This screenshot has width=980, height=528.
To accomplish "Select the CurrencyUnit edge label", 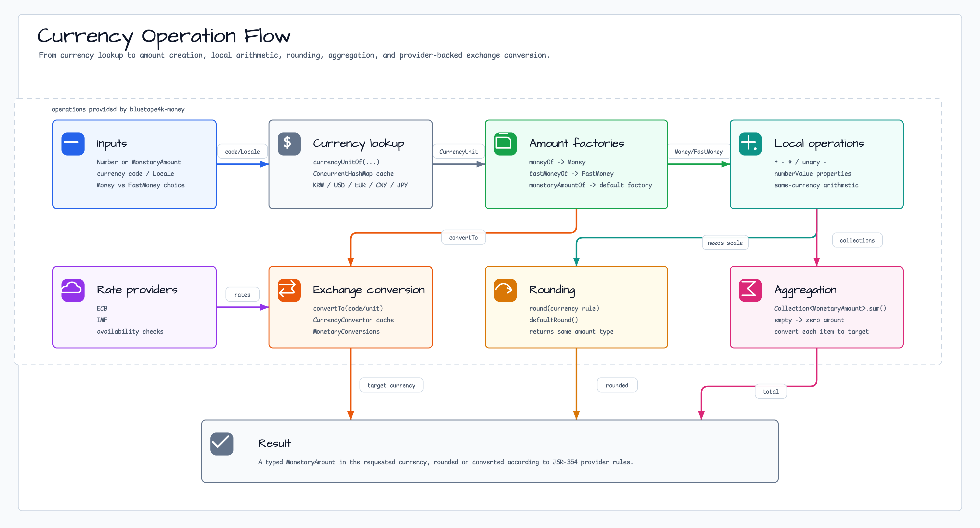I will tap(459, 151).
